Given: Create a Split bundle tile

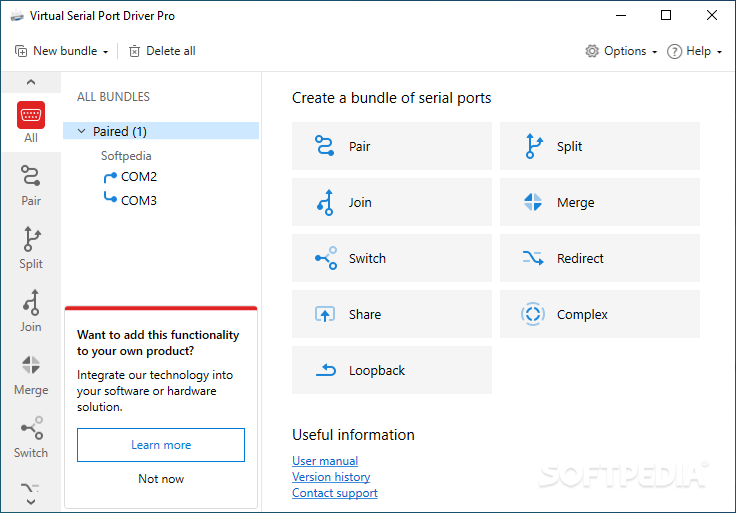Looking at the screenshot, I should coord(600,146).
